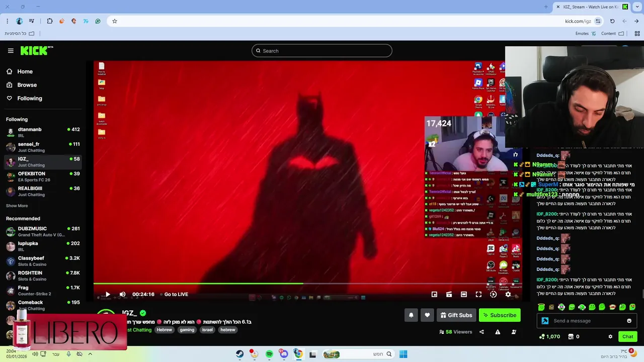The width and height of the screenshot is (644, 362).
Task: Expand the system tray hidden icons chevron
Action: click(90, 354)
